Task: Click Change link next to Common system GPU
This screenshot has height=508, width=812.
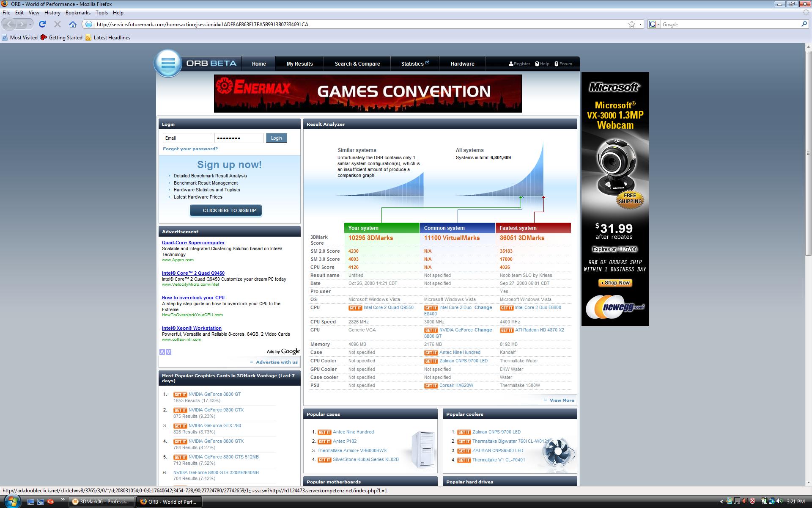Action: click(483, 330)
